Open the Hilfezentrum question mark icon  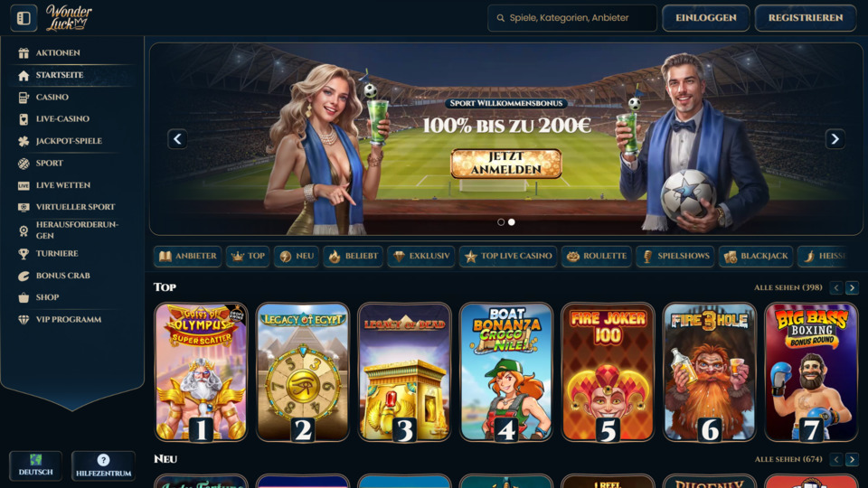[103, 460]
